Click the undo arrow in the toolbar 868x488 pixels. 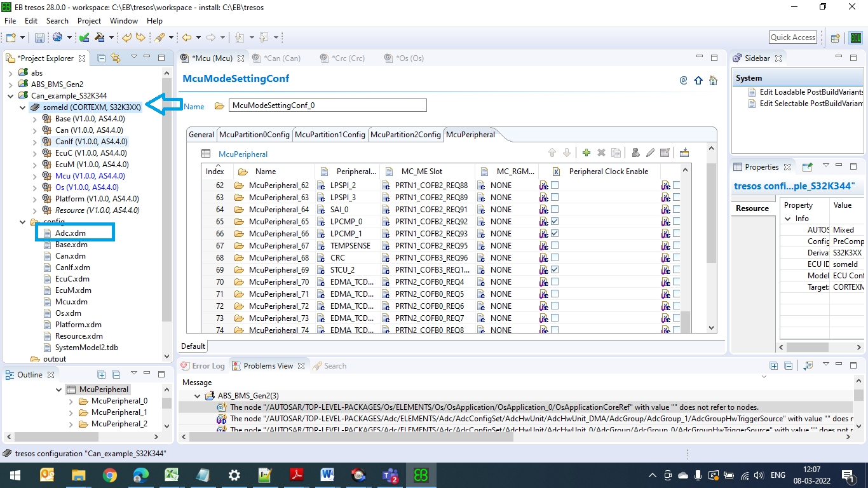click(126, 37)
